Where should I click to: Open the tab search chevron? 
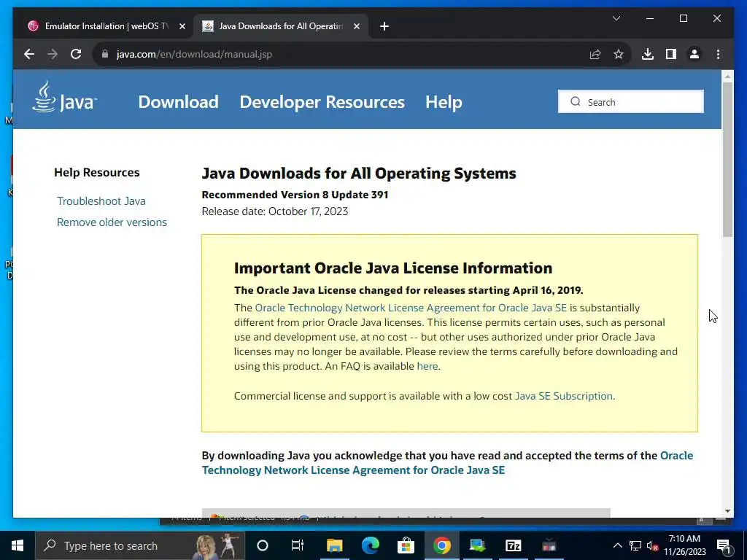(x=616, y=18)
